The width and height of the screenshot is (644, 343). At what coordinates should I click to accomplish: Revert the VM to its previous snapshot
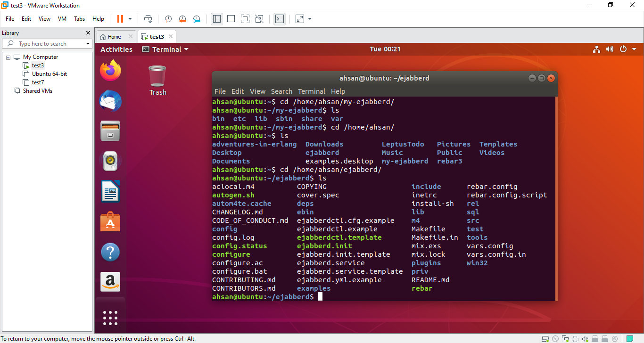(182, 19)
